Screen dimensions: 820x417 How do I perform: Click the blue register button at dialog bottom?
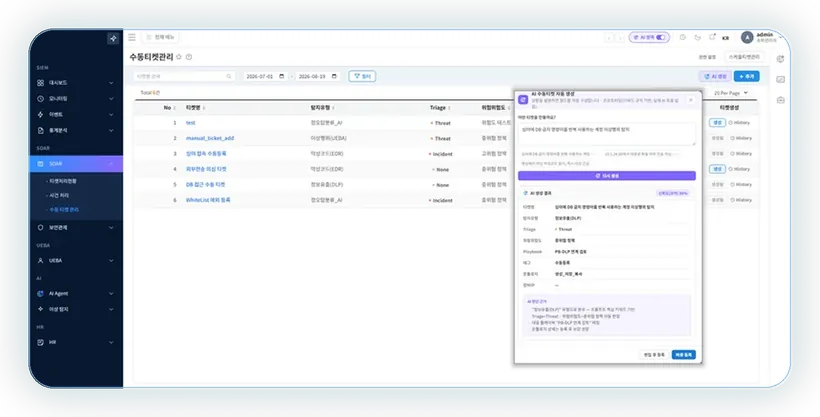(x=684, y=355)
